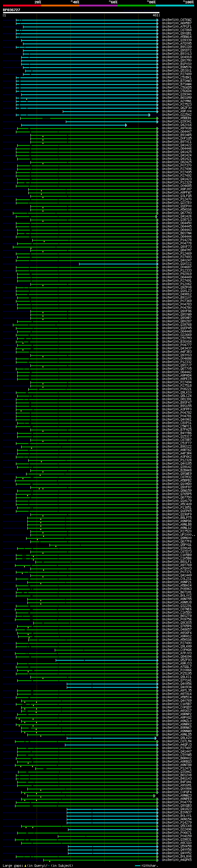Open hit UniRef100_A7P1F1

pos(176,26)
